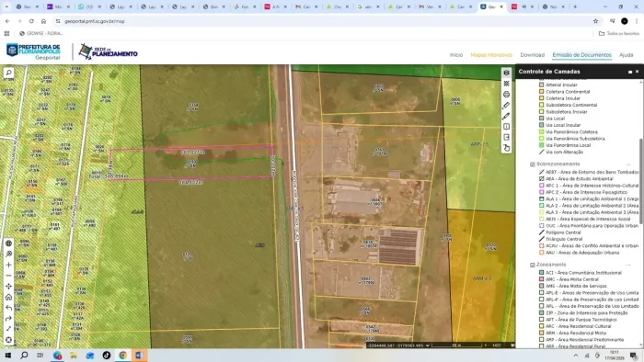Select the Polígono Central legend entry

point(563,232)
